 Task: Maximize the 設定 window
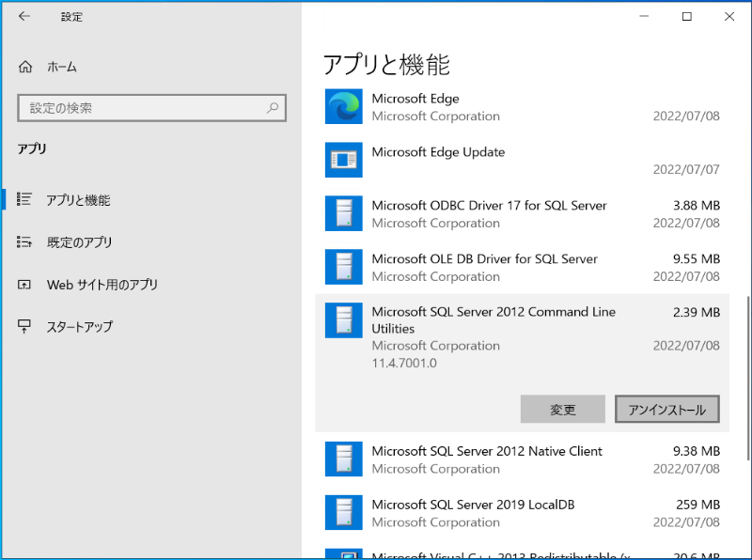point(687,16)
